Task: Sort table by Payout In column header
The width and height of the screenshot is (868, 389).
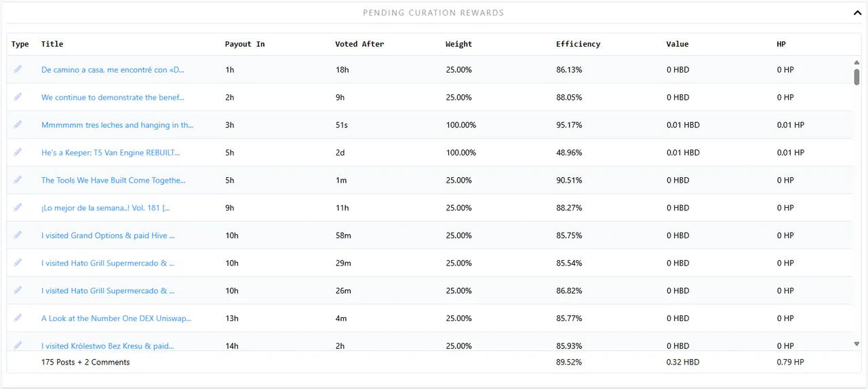Action: point(245,44)
